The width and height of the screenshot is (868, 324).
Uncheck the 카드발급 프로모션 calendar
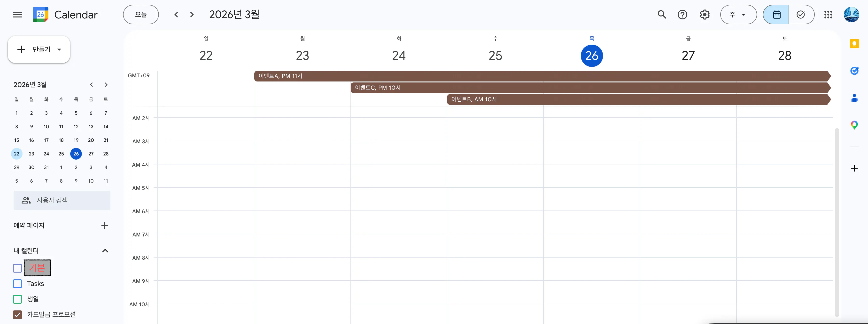(x=17, y=315)
